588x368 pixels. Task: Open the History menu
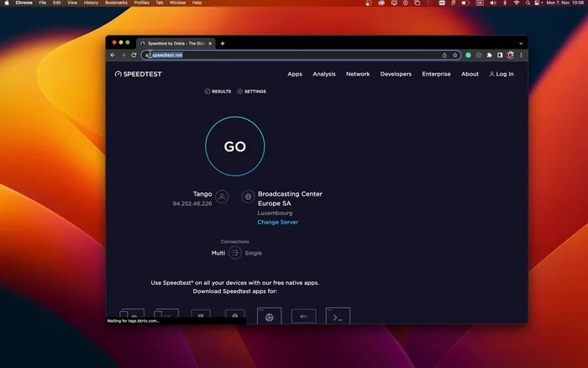(x=91, y=3)
